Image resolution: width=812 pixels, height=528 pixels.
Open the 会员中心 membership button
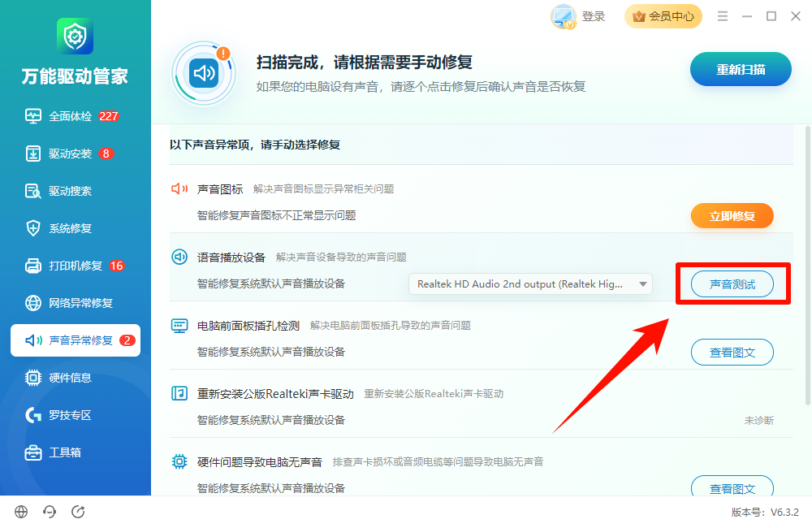pyautogui.click(x=663, y=16)
